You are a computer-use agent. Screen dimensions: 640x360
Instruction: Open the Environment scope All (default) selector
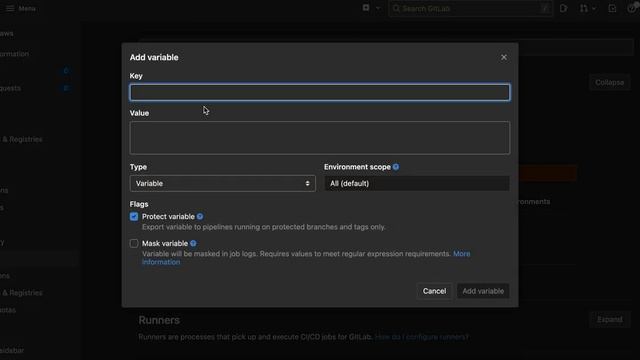click(417, 184)
